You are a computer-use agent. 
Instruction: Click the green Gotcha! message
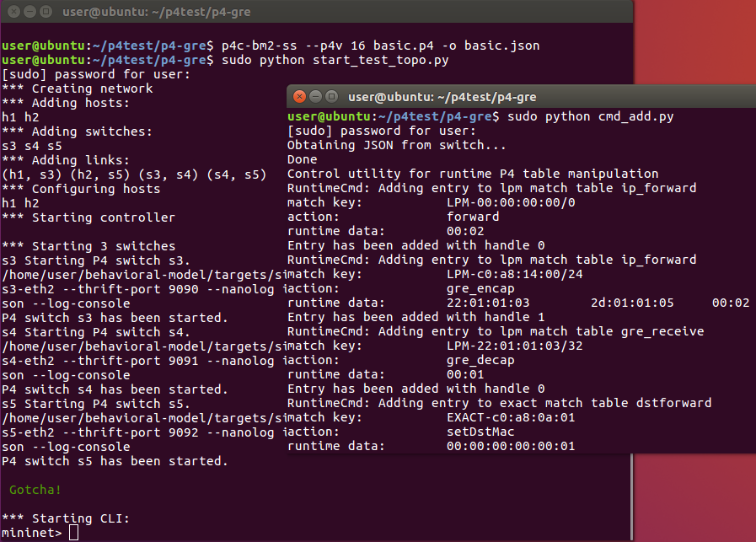35,490
